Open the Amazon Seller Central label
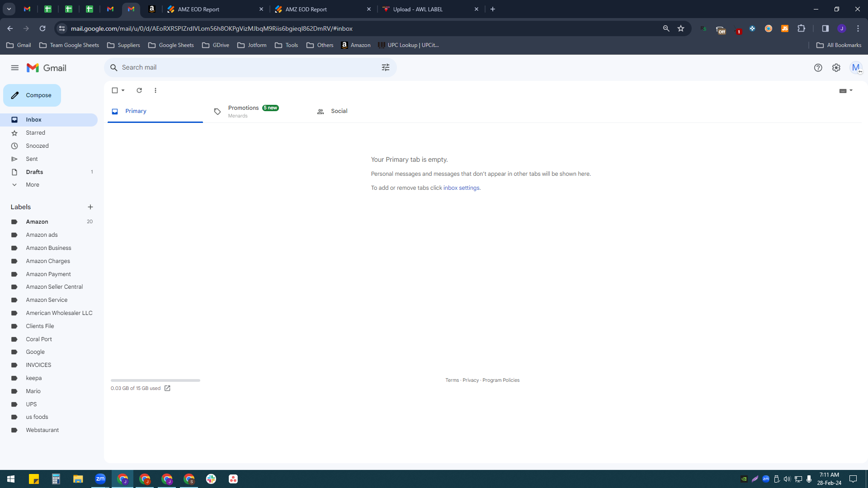868x488 pixels. (x=49, y=287)
